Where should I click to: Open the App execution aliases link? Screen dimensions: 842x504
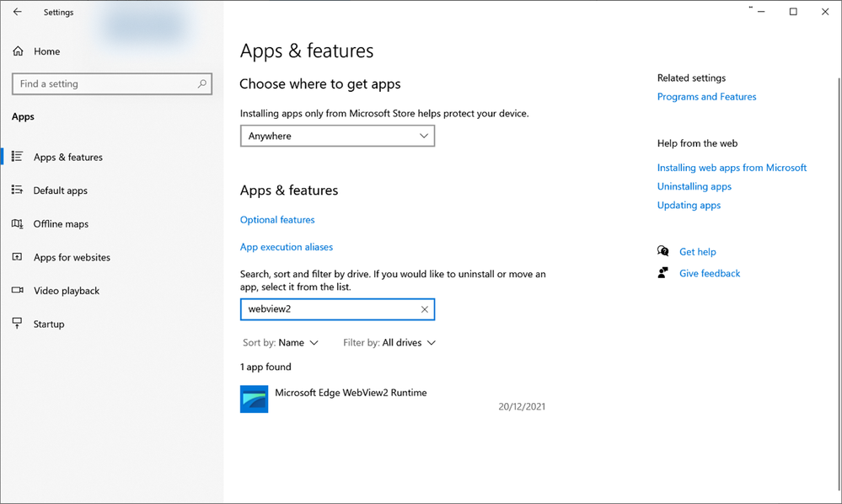(287, 247)
